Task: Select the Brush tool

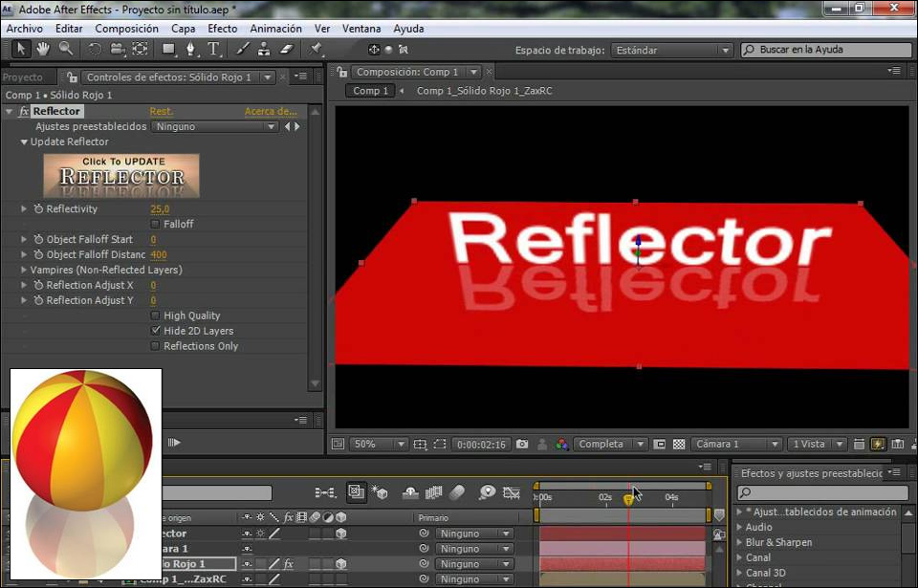Action: point(242,49)
